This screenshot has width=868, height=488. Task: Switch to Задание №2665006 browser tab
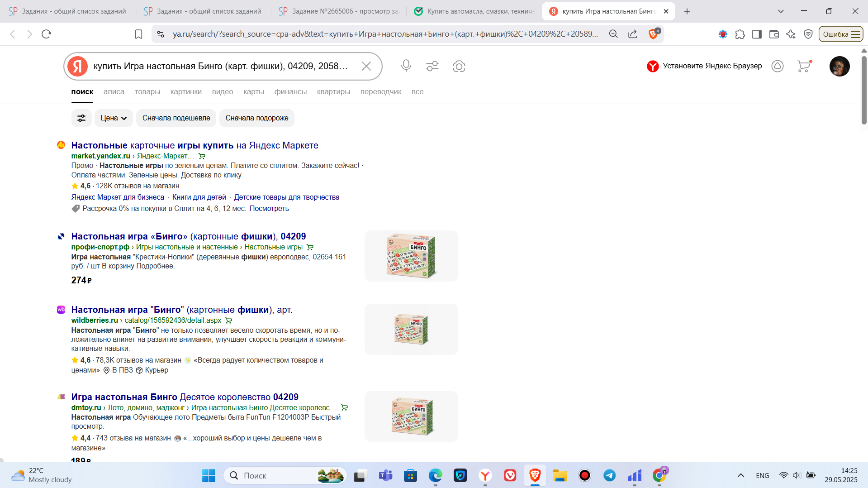point(338,11)
